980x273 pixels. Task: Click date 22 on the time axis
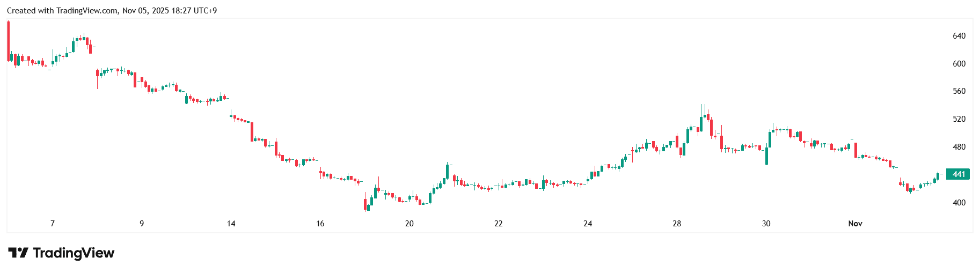coord(498,224)
